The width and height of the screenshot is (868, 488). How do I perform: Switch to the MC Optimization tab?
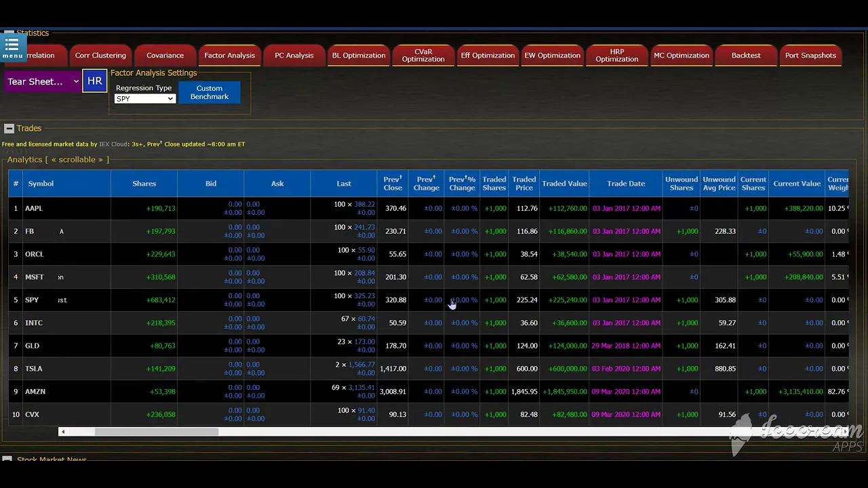[682, 56]
